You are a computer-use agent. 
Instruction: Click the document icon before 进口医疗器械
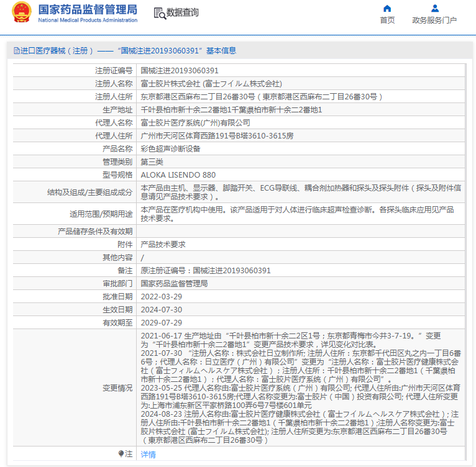click(x=16, y=51)
